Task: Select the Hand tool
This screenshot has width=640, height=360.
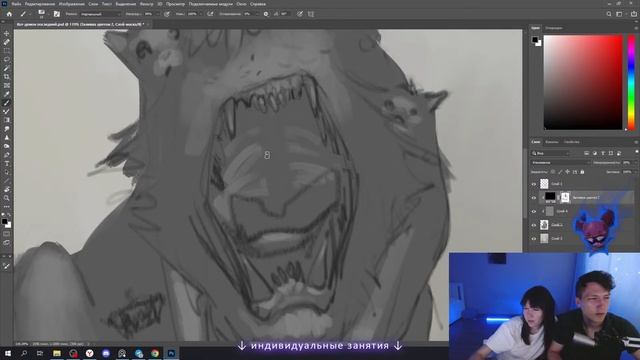Action: 7,190
